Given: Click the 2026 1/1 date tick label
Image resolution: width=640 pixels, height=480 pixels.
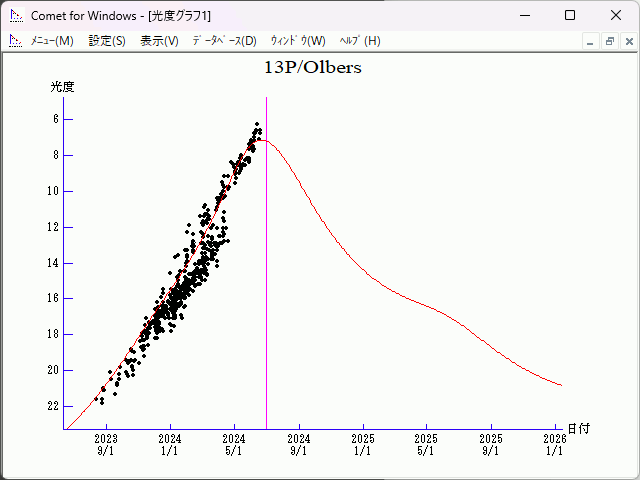Looking at the screenshot, I should [x=555, y=444].
